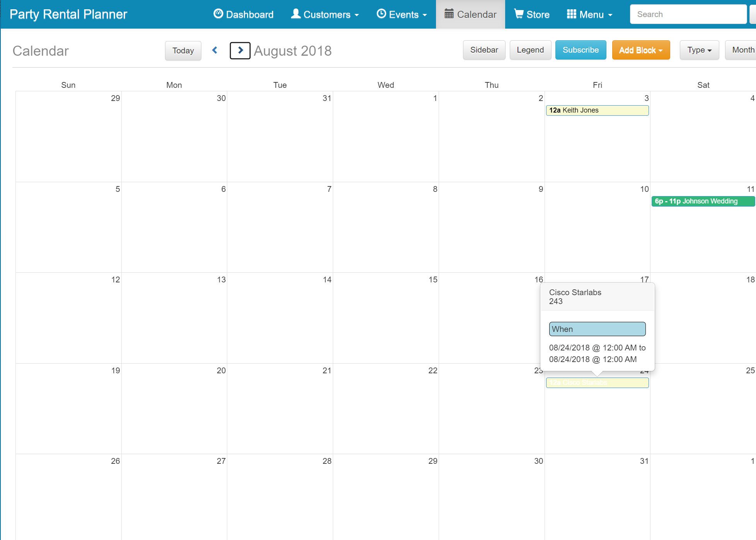Open the Johnson Wedding event
Viewport: 756px width, 540px height.
pos(703,201)
